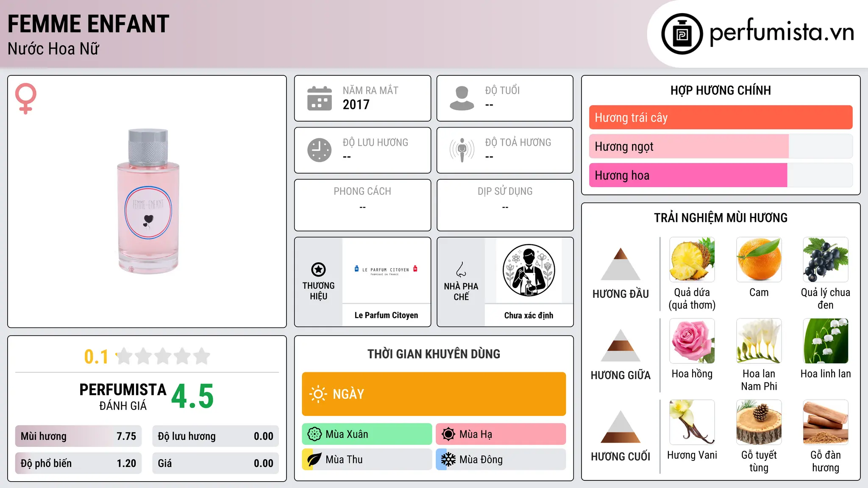This screenshot has height=488, width=868.
Task: Click the flower icon for Mùa Xuân
Action: tap(314, 434)
